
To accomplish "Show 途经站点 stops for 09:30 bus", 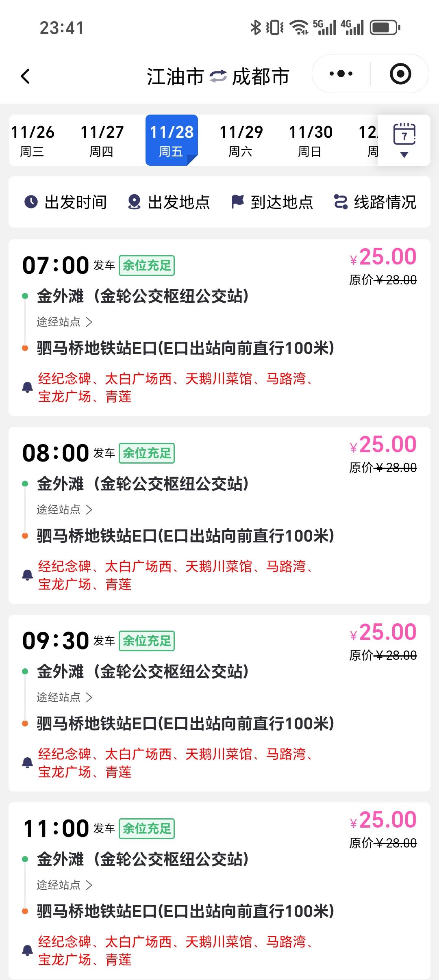I will click(65, 697).
